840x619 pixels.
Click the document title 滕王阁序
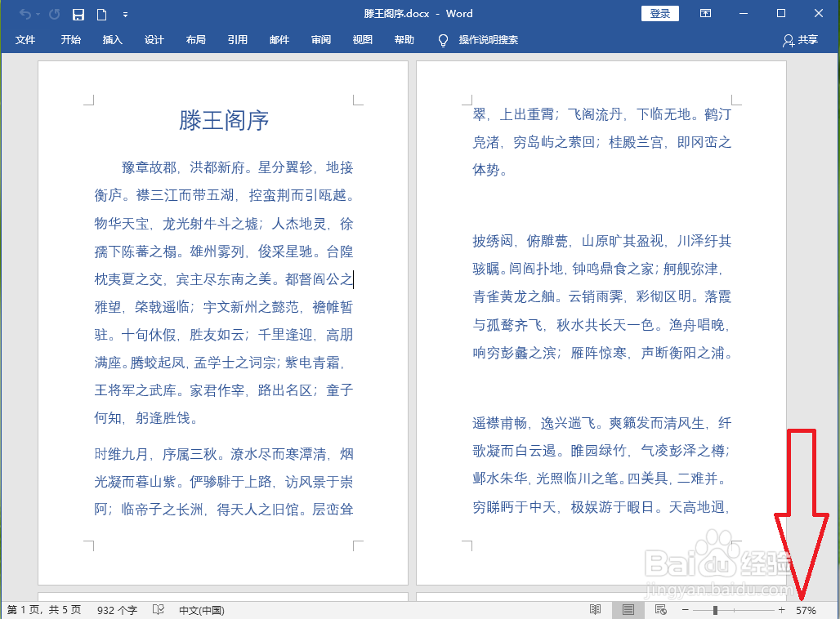224,120
